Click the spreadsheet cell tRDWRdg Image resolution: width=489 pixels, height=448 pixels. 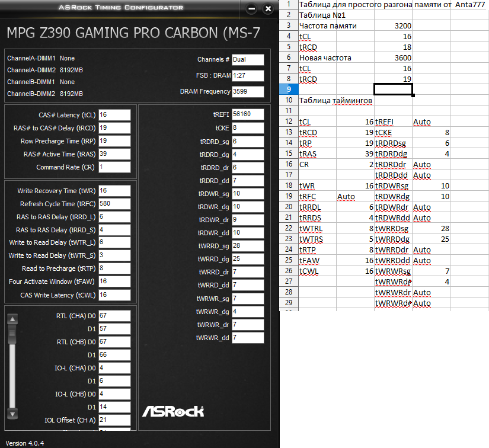[393, 197]
